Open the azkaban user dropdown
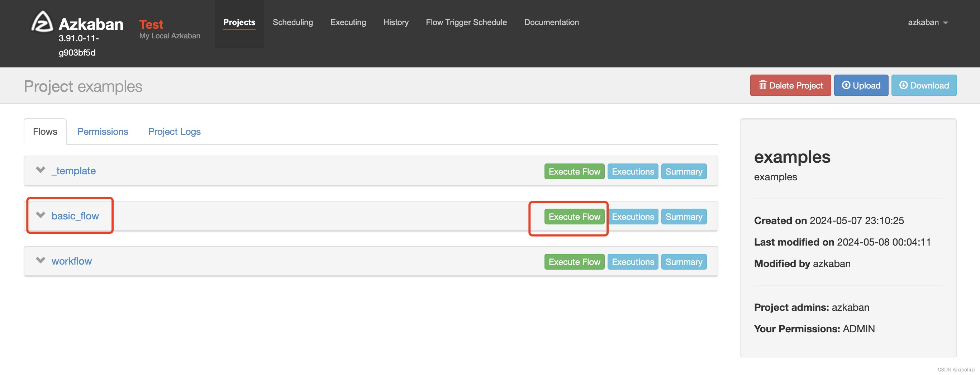This screenshot has height=375, width=980. click(x=928, y=23)
